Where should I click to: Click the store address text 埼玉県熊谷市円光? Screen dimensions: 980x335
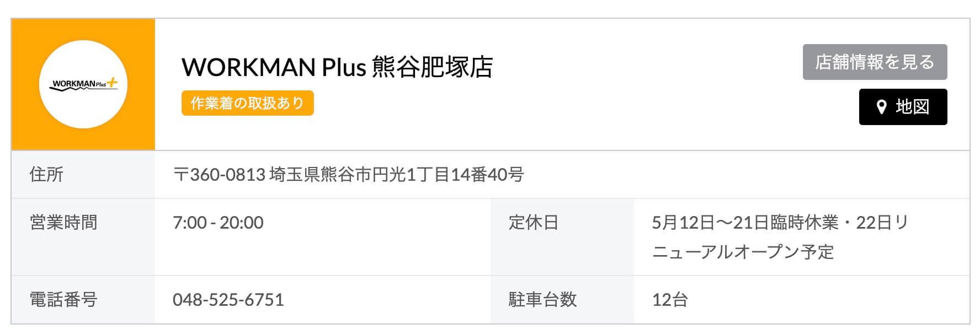337,175
